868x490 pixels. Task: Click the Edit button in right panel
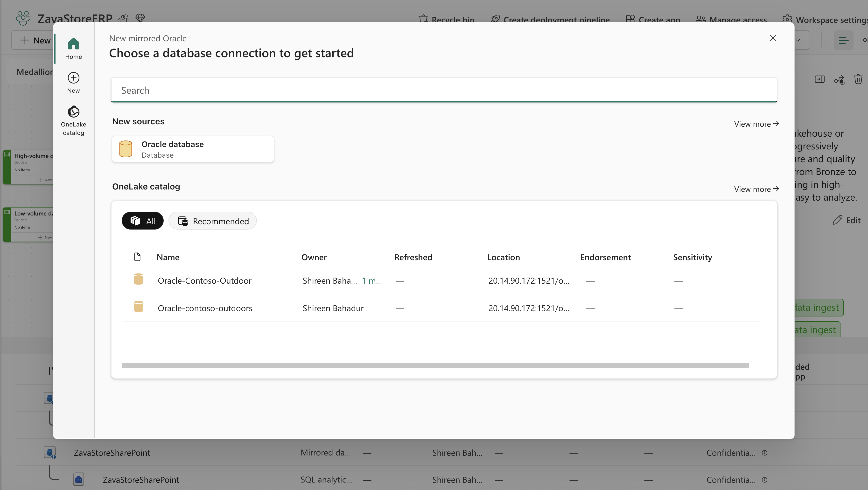tap(847, 220)
